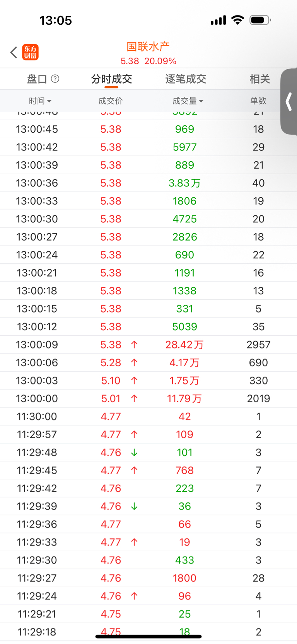
Task: Tap the up arrow at 13:00:09 row
Action: pyautogui.click(x=134, y=345)
